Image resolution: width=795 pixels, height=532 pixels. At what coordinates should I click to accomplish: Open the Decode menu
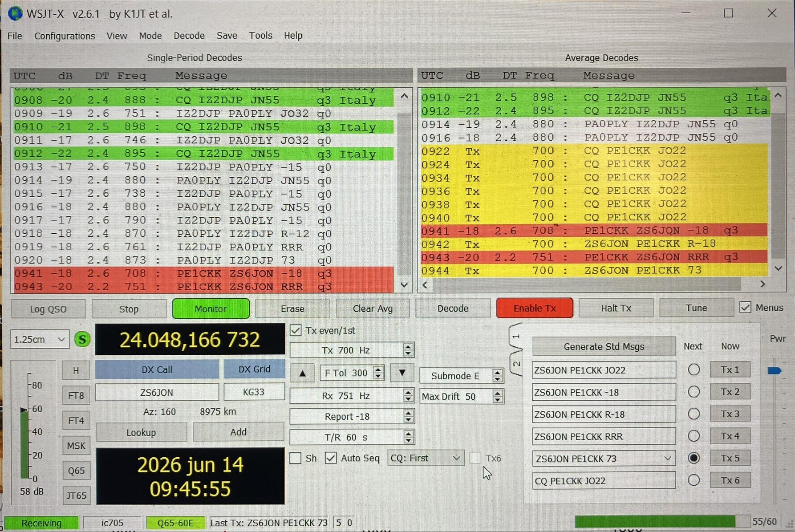point(189,36)
